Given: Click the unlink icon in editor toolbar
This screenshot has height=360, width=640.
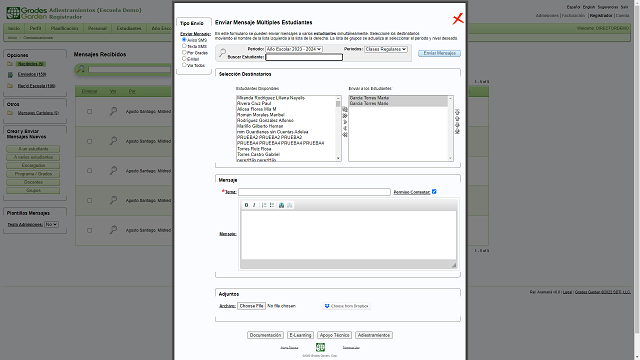Looking at the screenshot, I should pyautogui.click(x=289, y=205).
